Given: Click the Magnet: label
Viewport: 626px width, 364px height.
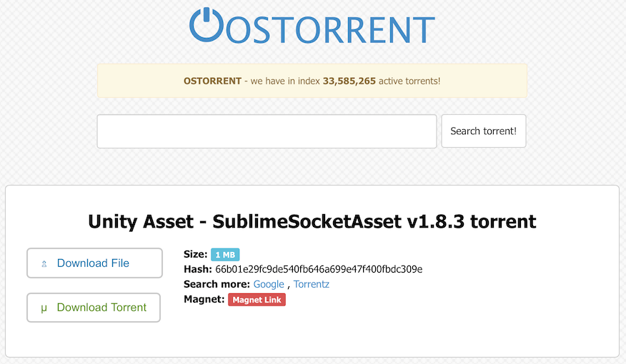Looking at the screenshot, I should pos(204,299).
